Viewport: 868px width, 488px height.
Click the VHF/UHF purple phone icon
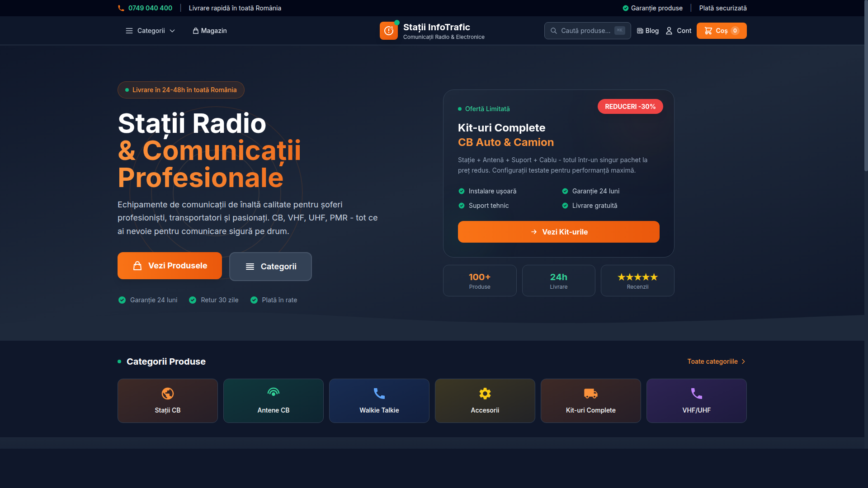point(696,393)
